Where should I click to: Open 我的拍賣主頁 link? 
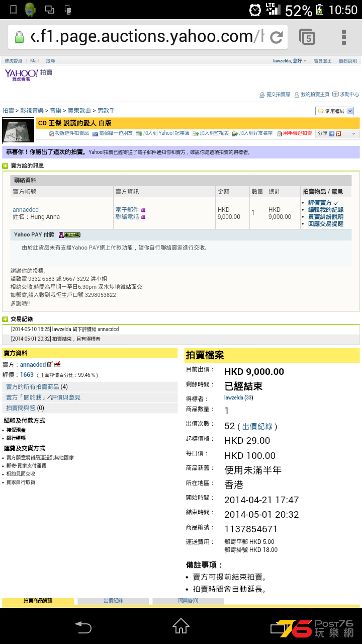pos(315,94)
